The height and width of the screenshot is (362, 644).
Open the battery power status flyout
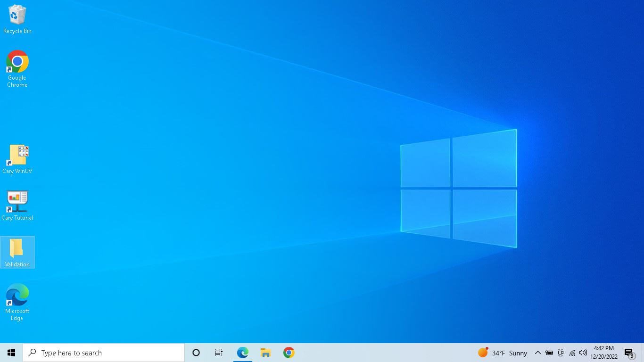pos(549,353)
